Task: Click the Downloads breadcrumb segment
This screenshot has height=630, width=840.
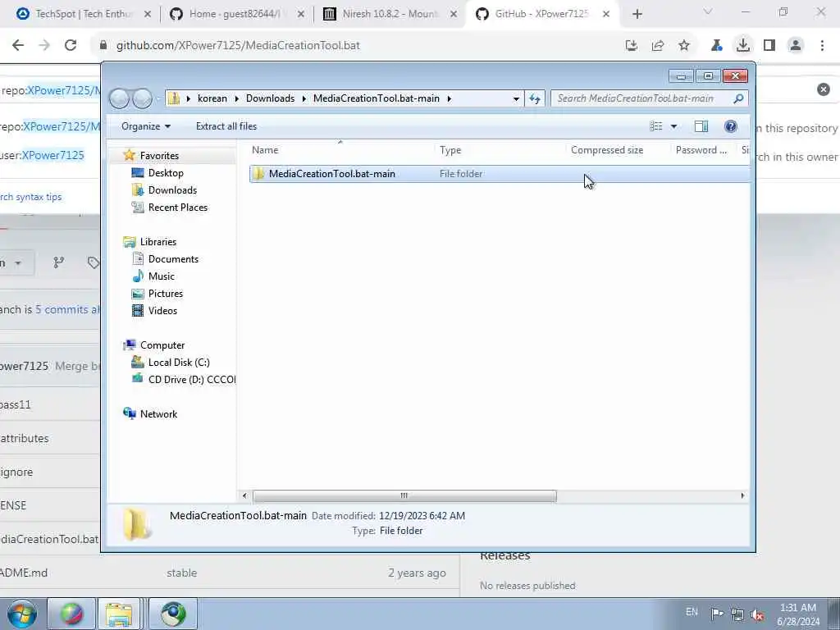Action: (270, 98)
